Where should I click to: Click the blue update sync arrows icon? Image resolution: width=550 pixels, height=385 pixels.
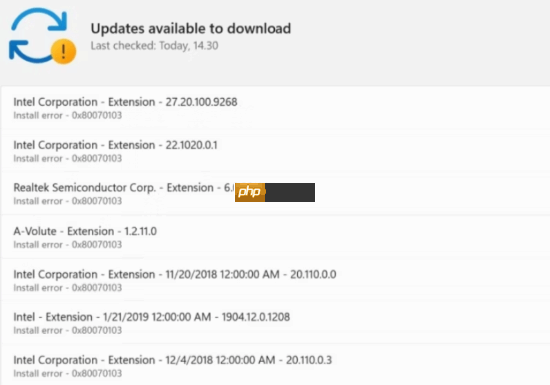tap(38, 35)
